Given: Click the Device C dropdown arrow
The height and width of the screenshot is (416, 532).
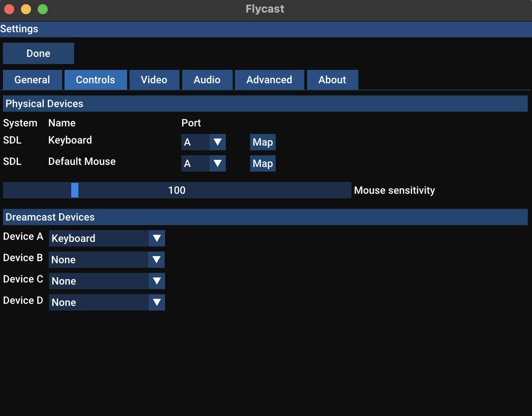Looking at the screenshot, I should [x=157, y=281].
